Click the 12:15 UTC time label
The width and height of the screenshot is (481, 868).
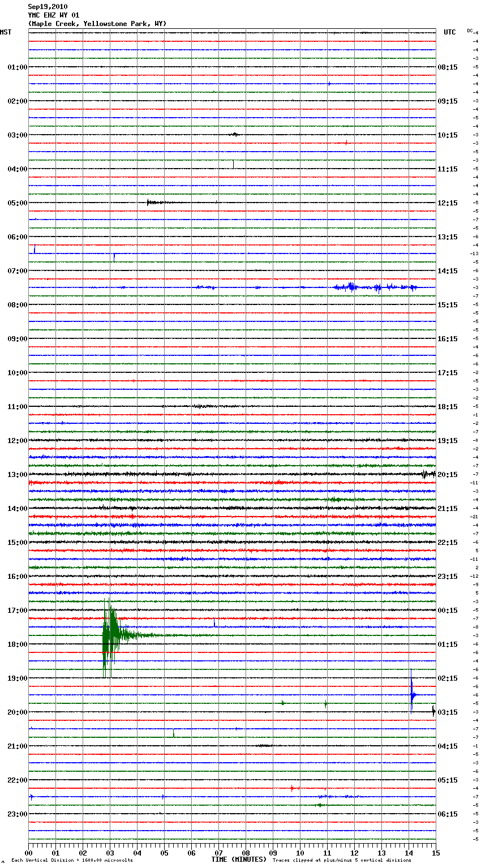coord(448,203)
